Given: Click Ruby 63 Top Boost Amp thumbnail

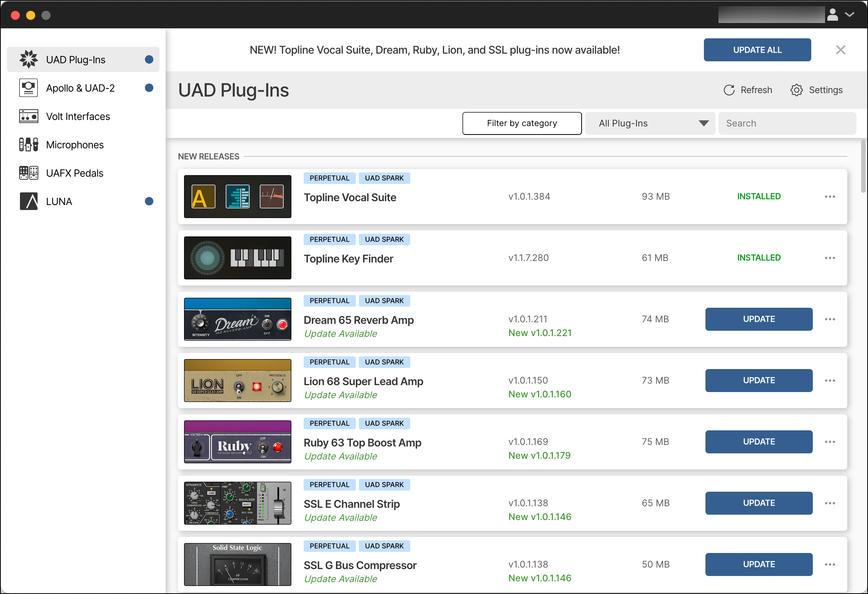Looking at the screenshot, I should (238, 442).
